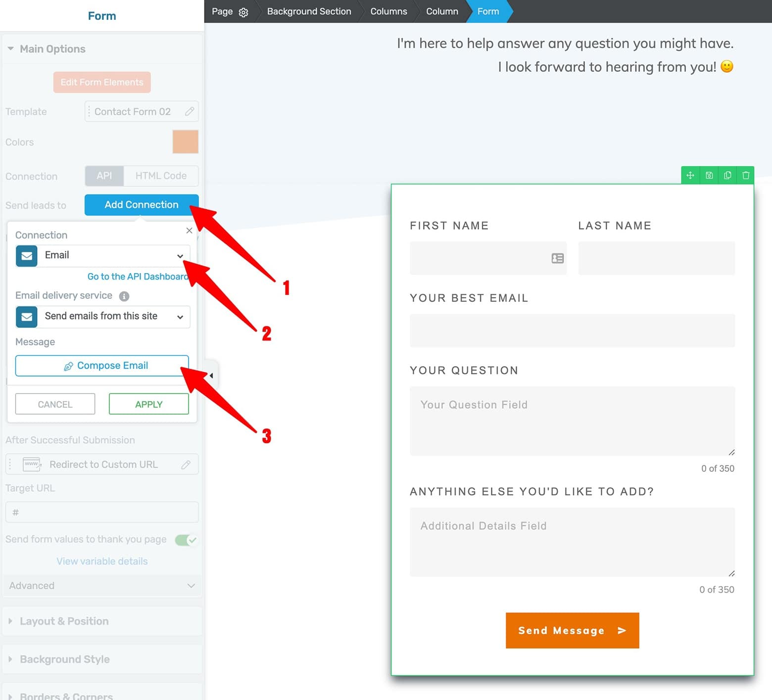Delete the form with the trash icon

pyautogui.click(x=746, y=175)
